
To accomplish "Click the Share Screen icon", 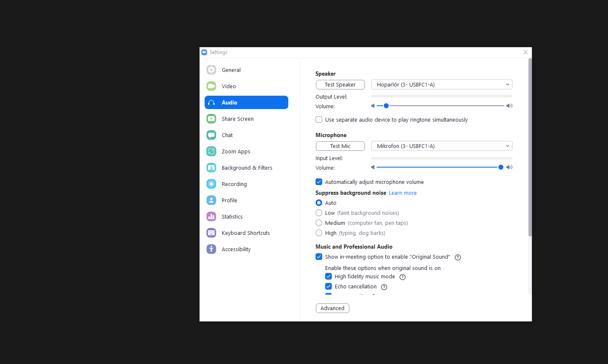I will (x=211, y=119).
